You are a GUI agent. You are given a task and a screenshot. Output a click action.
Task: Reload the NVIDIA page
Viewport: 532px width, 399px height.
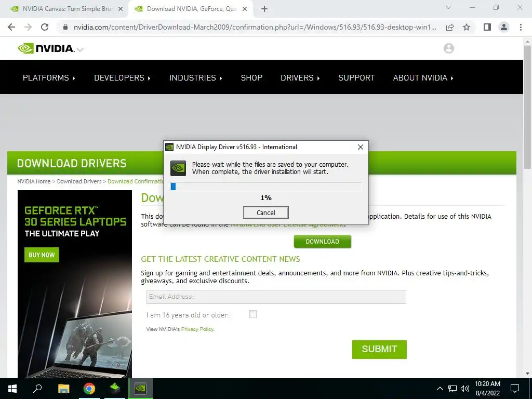click(45, 27)
